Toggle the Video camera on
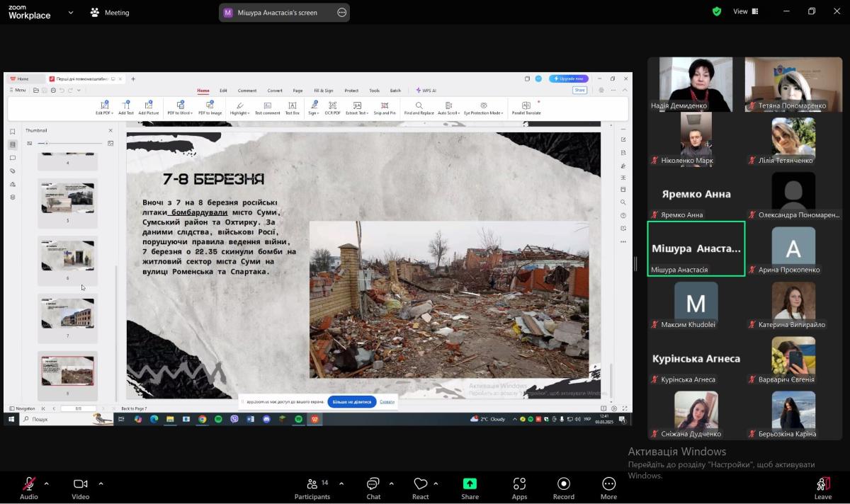 81,487
